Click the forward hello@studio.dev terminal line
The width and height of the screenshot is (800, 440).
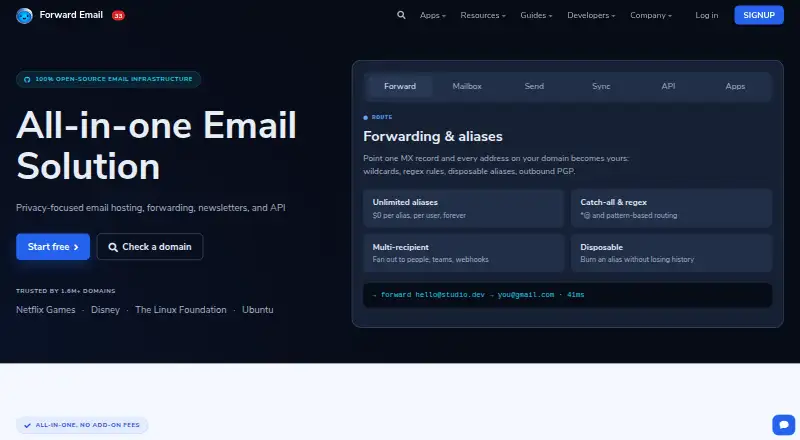[567, 295]
